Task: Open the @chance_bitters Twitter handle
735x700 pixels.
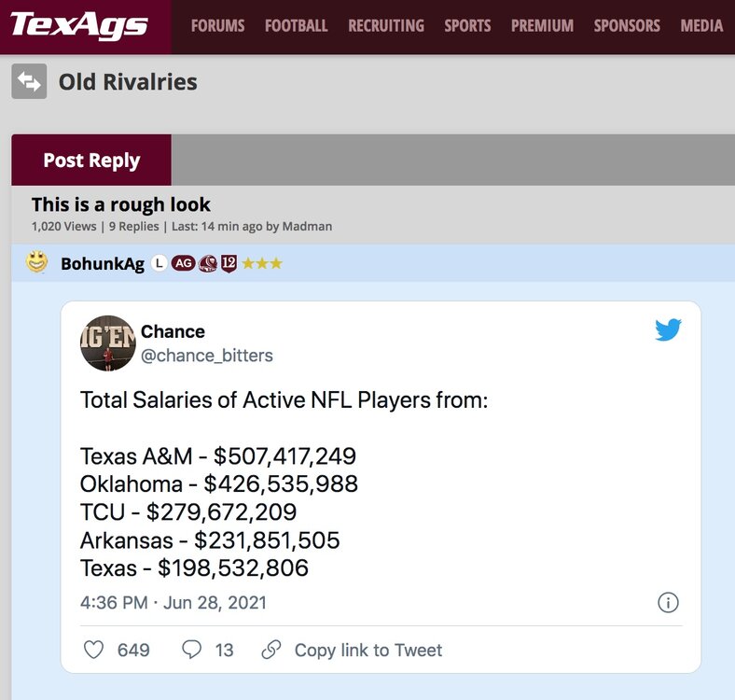Action: 206,356
